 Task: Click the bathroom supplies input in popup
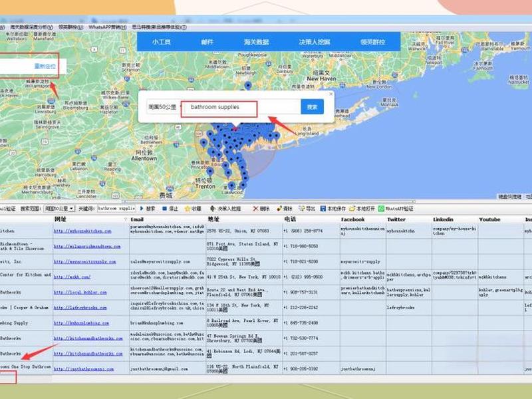241,107
